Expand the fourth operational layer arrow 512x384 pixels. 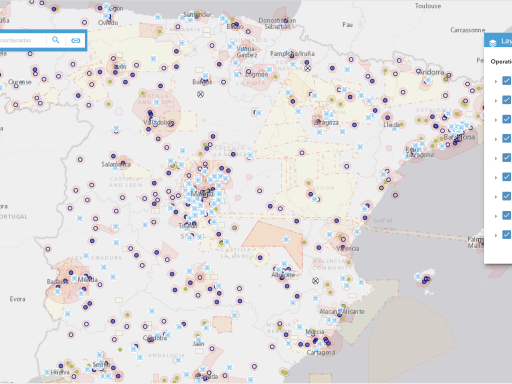496,139
